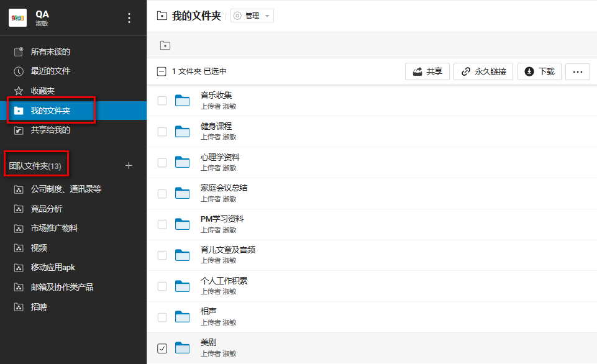Click the 共享 button

[427, 71]
